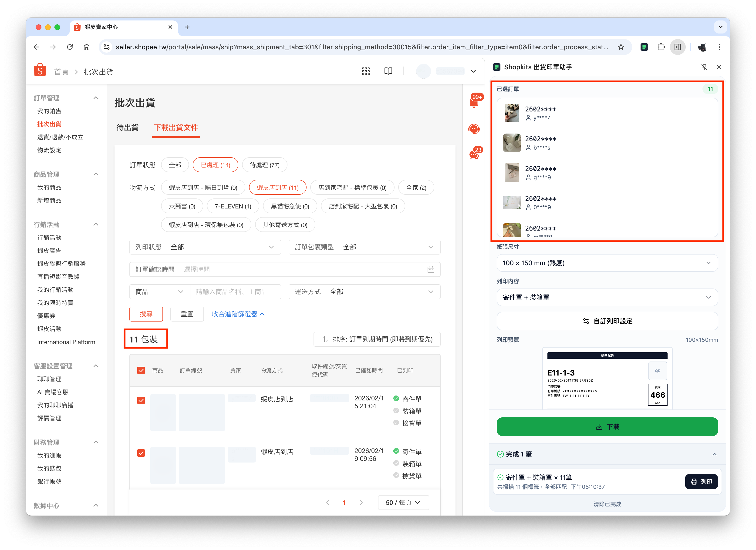Select order thumbnail for buyer y****7

coord(512,113)
